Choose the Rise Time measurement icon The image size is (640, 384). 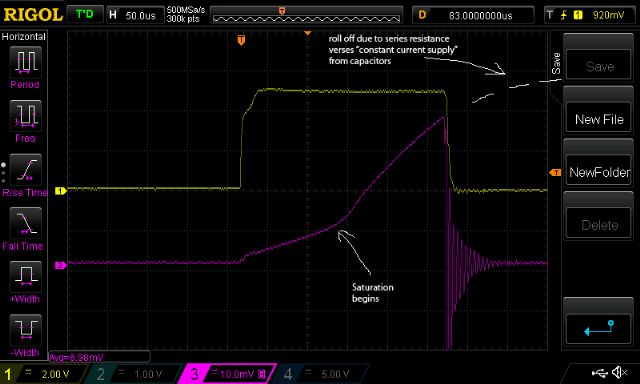pos(25,170)
